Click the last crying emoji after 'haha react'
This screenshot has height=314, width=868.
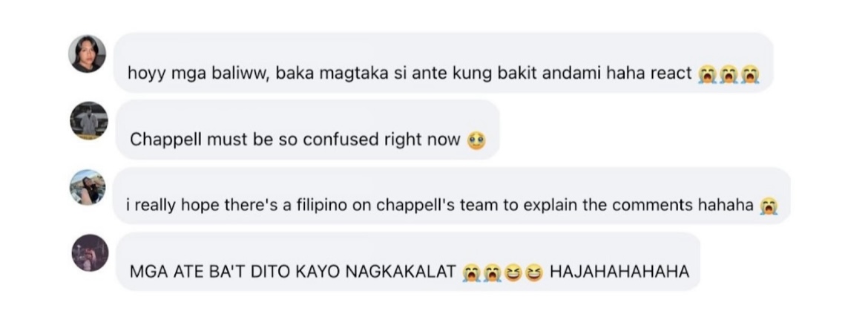[749, 73]
